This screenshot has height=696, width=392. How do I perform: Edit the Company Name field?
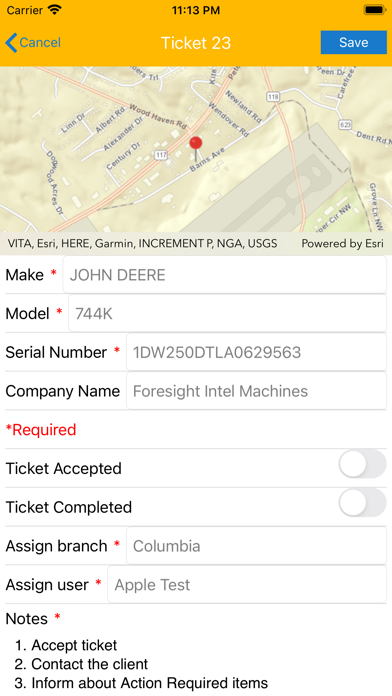(256, 391)
